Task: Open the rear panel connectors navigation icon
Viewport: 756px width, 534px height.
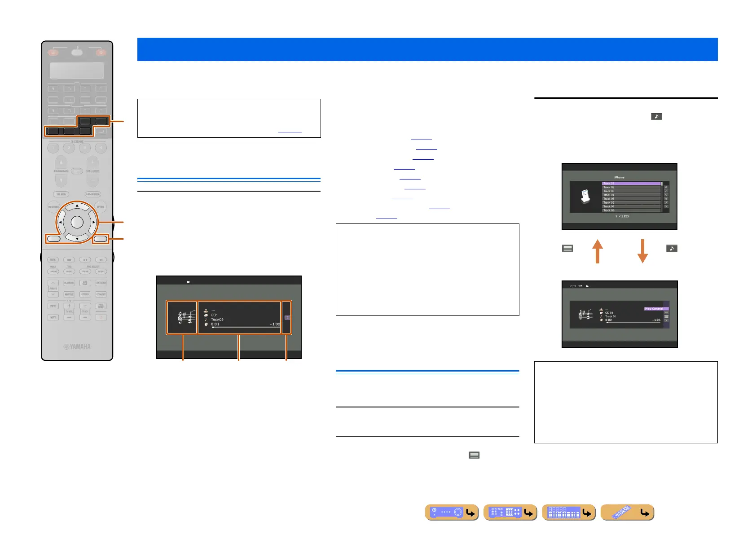Action: pos(510,512)
